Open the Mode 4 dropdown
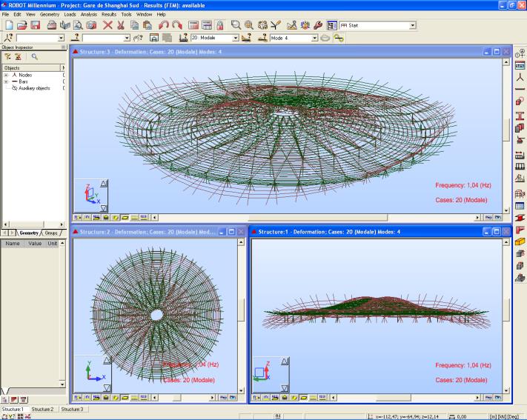The width and height of the screenshot is (527, 420). tap(294, 38)
